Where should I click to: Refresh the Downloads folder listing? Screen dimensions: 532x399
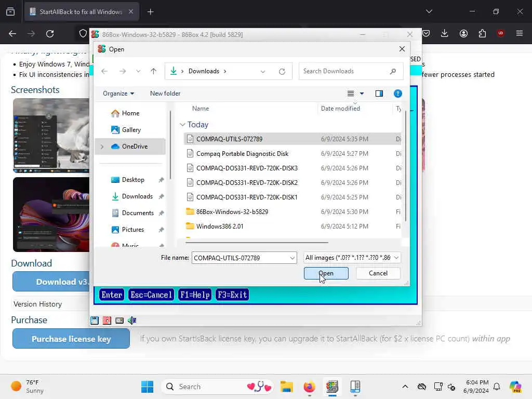[282, 71]
